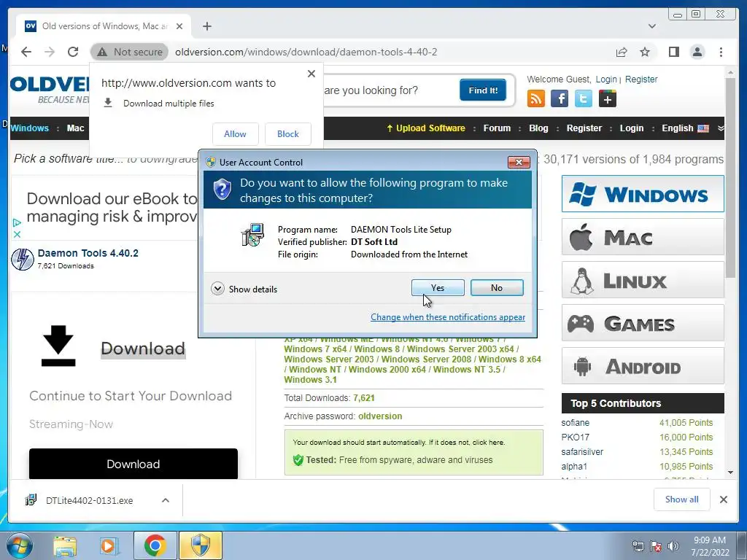747x560 pixels.
Task: Click the black Download button
Action: (133, 464)
